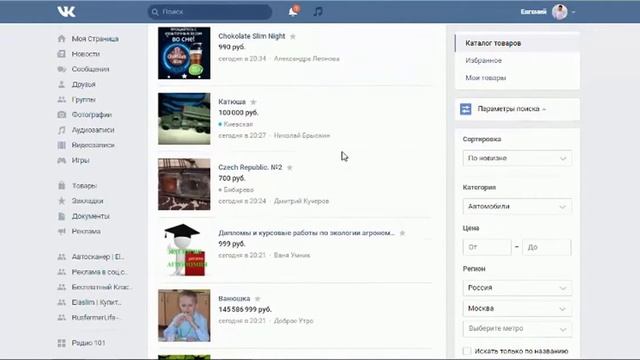Open Сортировка dropdown По новизне

point(517,158)
